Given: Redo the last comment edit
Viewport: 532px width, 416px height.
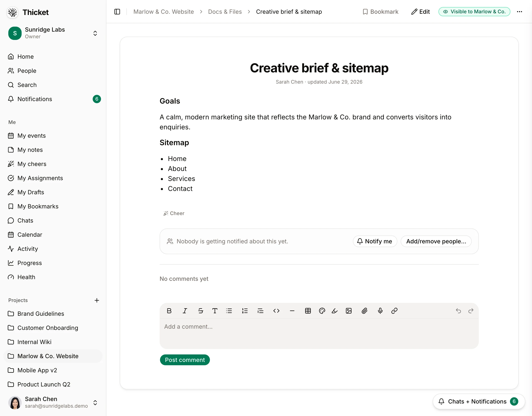Looking at the screenshot, I should pyautogui.click(x=471, y=311).
